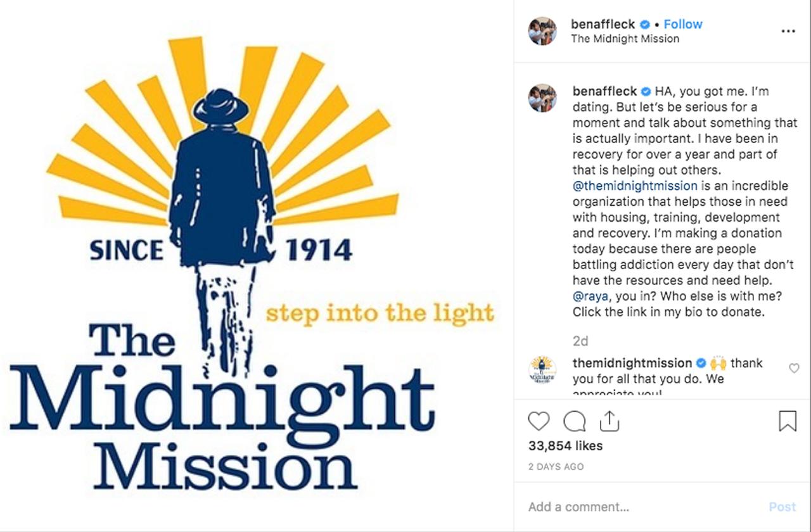The image size is (811, 532).
Task: Open themidnightmission commenter username
Action: click(632, 363)
